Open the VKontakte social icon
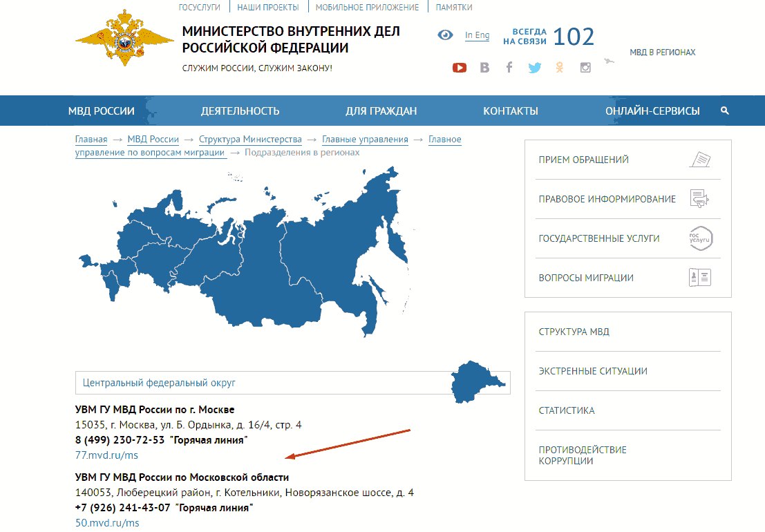 point(484,68)
